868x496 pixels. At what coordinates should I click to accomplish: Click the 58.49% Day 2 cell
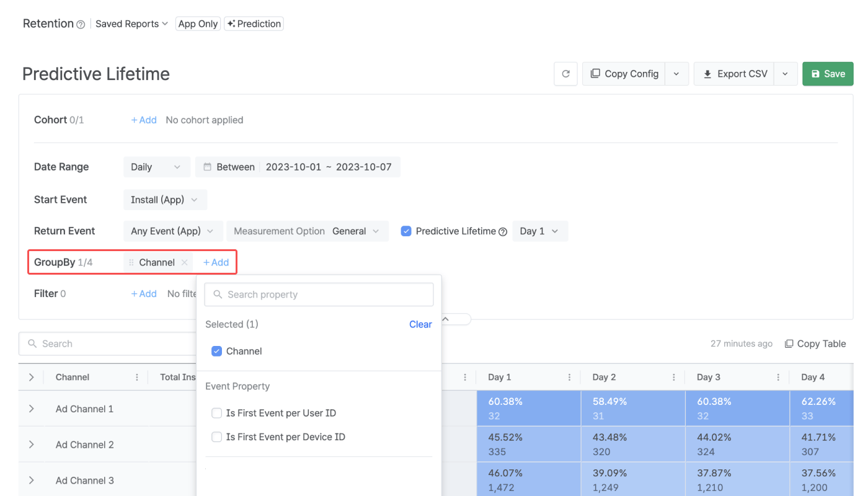(x=633, y=409)
